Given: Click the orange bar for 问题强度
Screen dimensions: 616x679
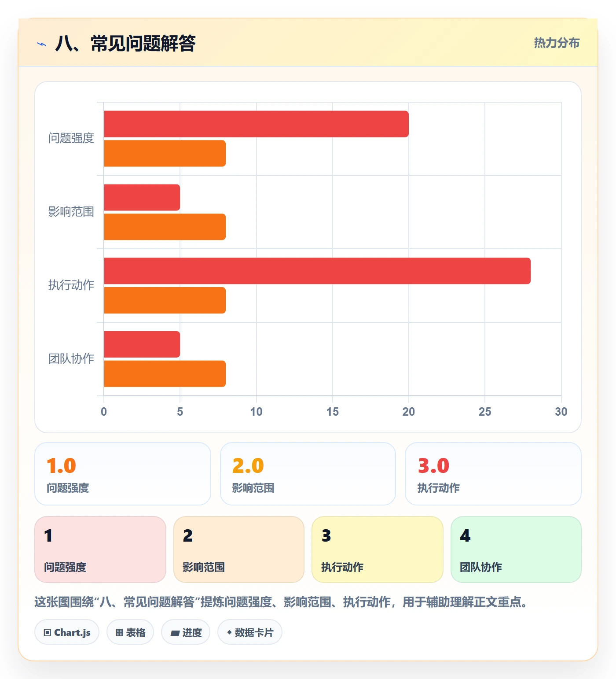Looking at the screenshot, I should (x=165, y=154).
